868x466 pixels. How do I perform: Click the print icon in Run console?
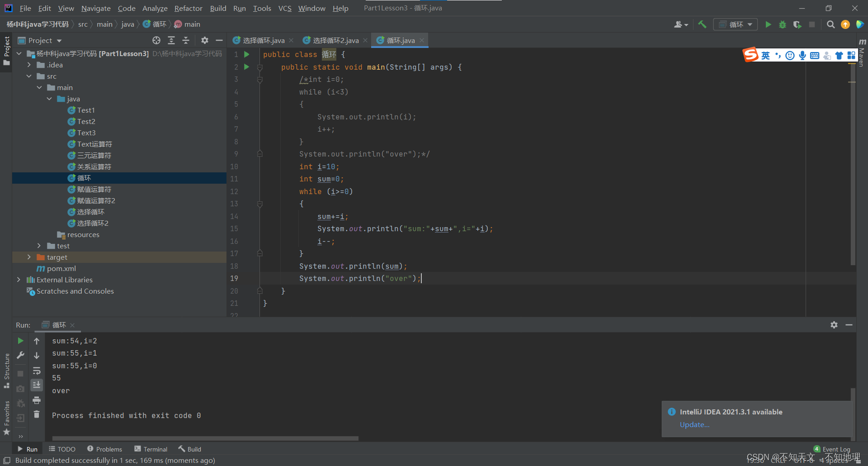tap(37, 400)
